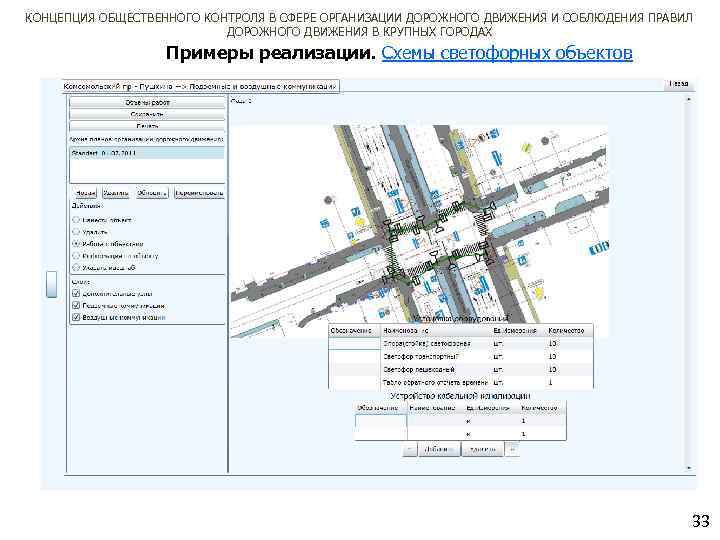Click the Новая scheme button

click(x=85, y=193)
